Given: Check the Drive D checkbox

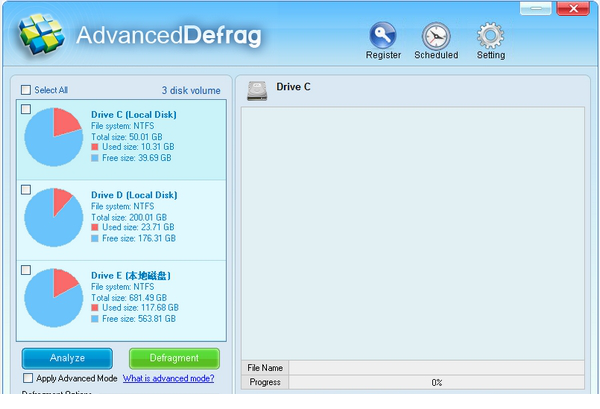Looking at the screenshot, I should tap(26, 189).
